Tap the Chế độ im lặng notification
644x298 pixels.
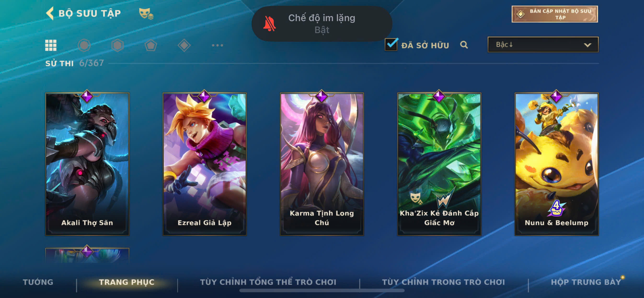click(x=322, y=24)
